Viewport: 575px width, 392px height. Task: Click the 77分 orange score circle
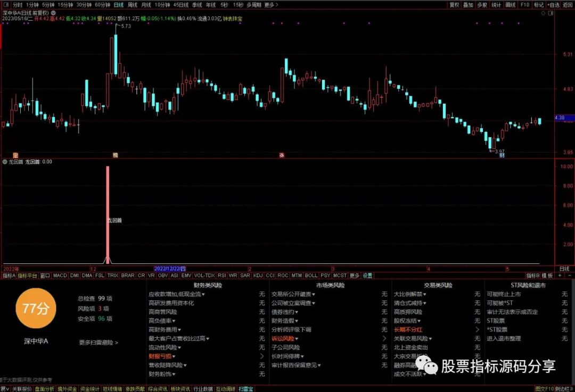36,308
